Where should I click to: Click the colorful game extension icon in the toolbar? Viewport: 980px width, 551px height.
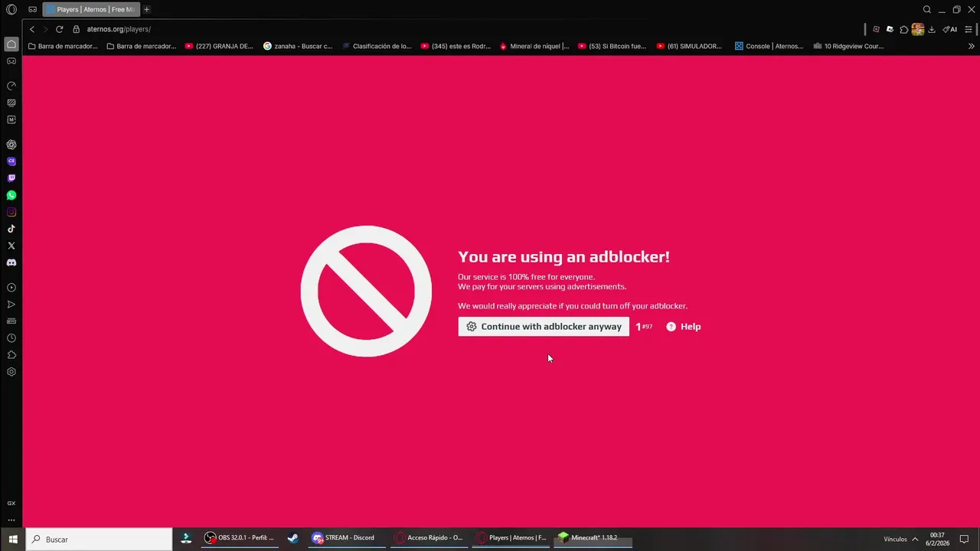tap(917, 29)
